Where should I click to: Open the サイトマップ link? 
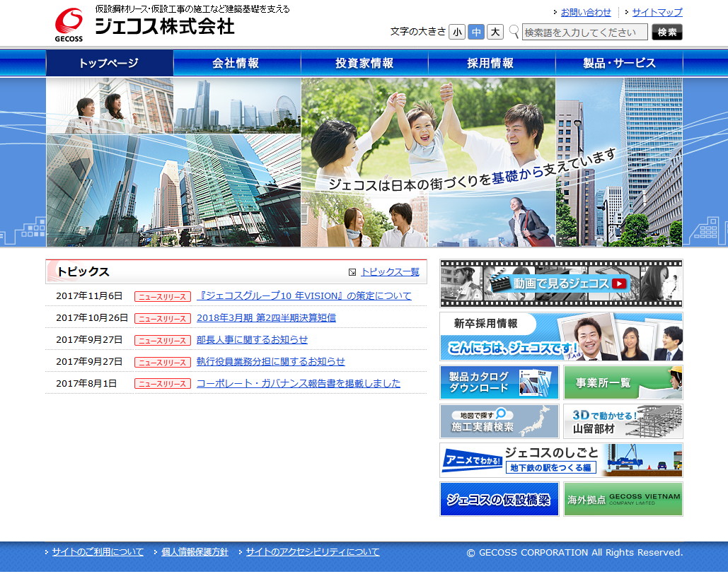coord(657,13)
